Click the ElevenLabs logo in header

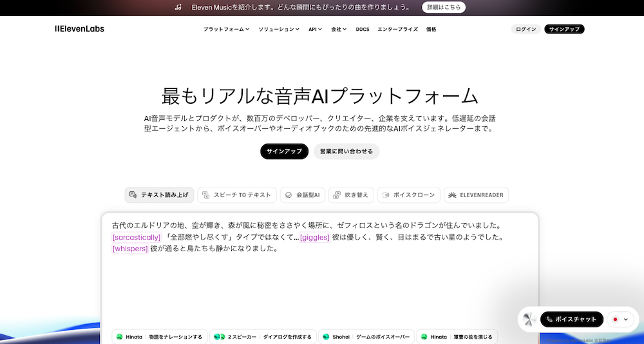(79, 29)
